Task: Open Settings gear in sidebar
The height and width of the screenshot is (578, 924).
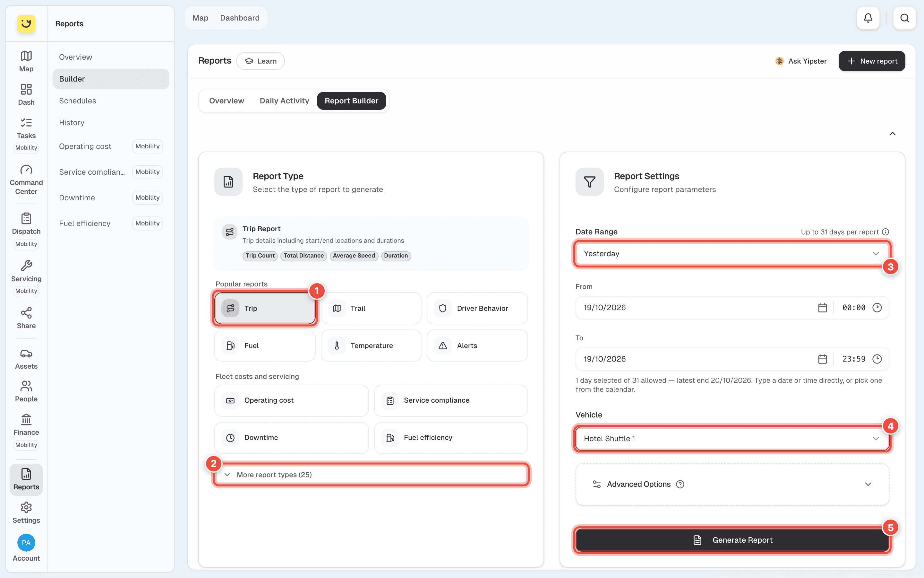Action: (26, 512)
